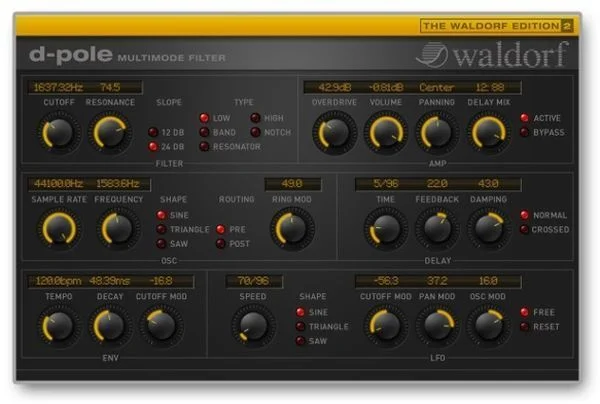Enable the Active LED switch
This screenshot has width=600, height=404.
tap(525, 118)
